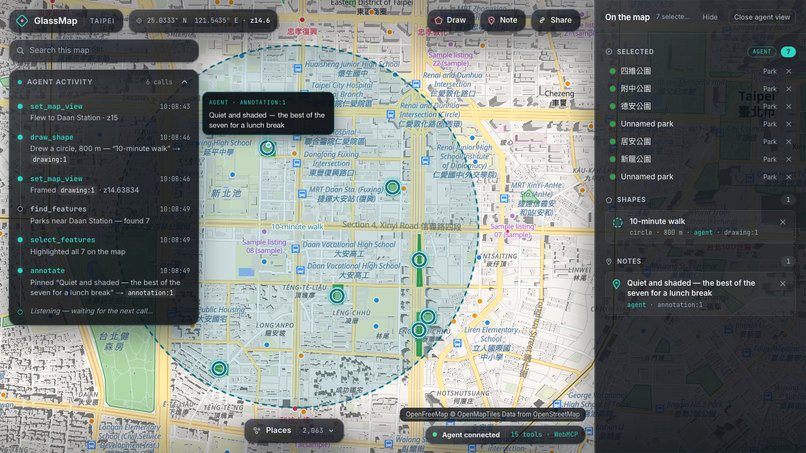Click the Selected section header
Screen dimensions: 806x453
tap(635, 52)
